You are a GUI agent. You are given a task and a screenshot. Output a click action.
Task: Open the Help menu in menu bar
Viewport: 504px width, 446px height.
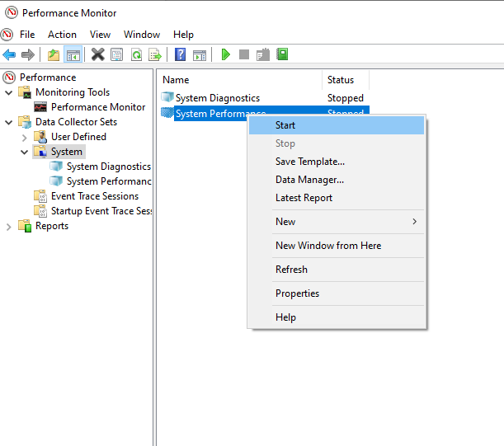point(183,35)
